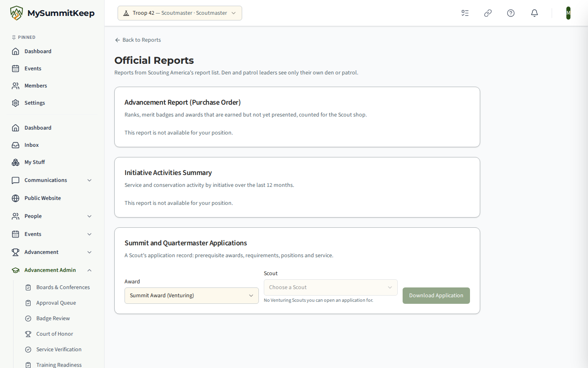Click Summit and Quartermaster Applications heading
This screenshot has height=368, width=588.
point(186,243)
